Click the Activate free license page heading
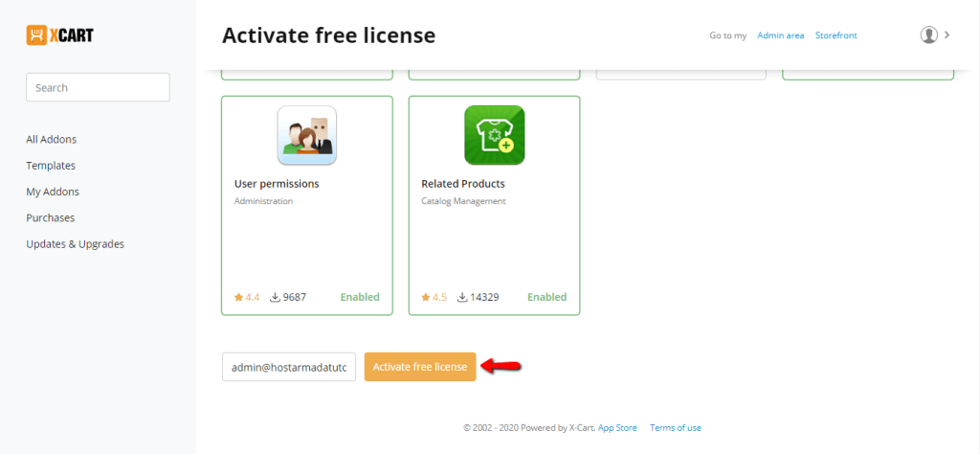The image size is (980, 454). (329, 35)
